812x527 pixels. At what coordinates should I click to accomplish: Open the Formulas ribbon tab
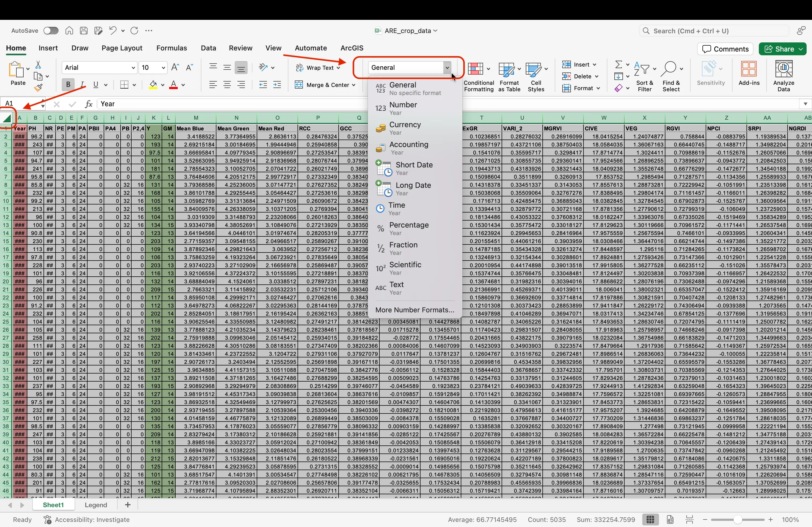tap(172, 48)
